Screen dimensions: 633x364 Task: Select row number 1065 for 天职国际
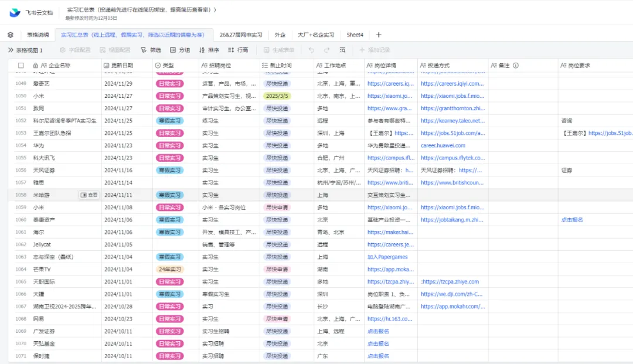21,282
